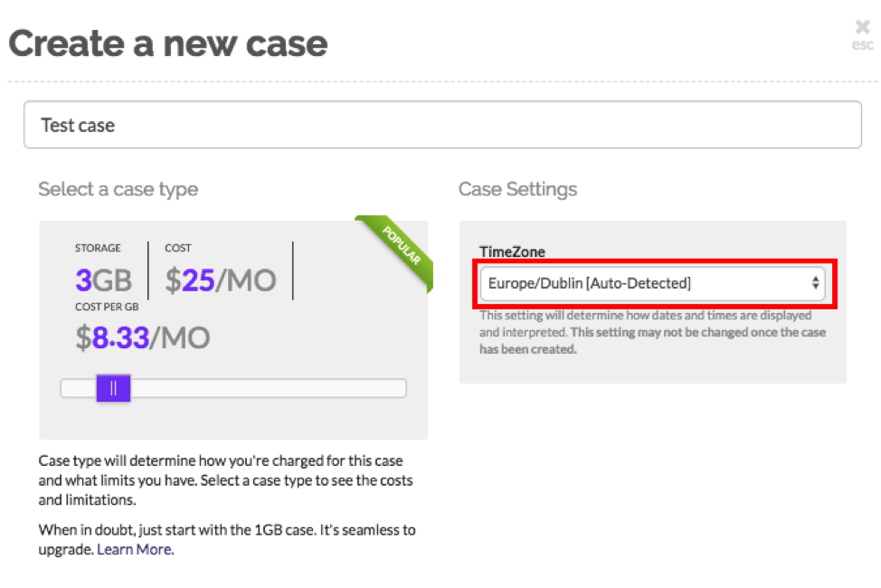Click the timezone help text below the dropdown
The width and height of the screenshot is (881, 588).
pos(651,332)
